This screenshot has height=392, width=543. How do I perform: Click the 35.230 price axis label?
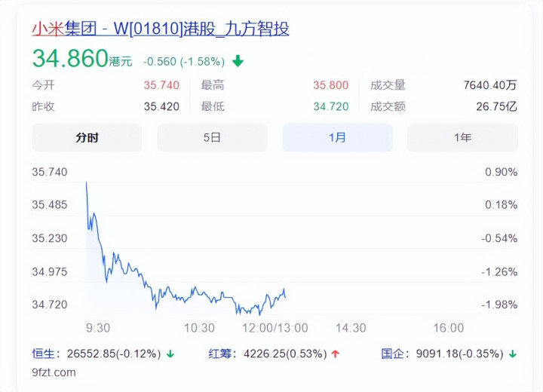point(50,239)
